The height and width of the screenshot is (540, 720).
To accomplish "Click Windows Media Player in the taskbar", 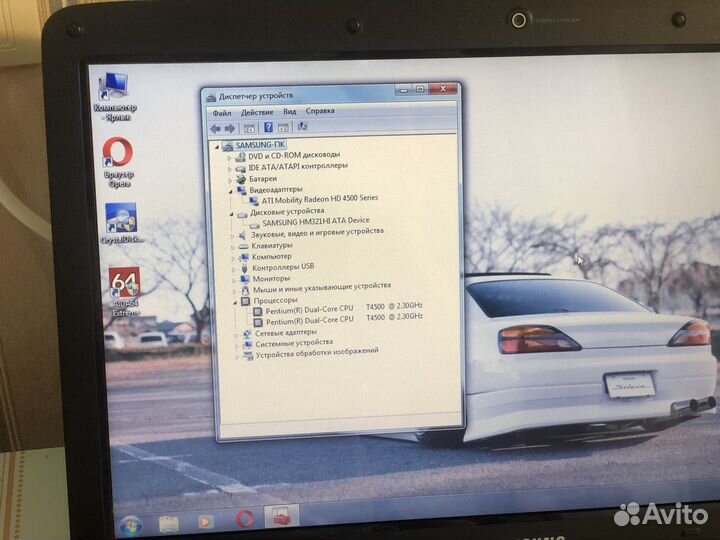I will coord(206,521).
